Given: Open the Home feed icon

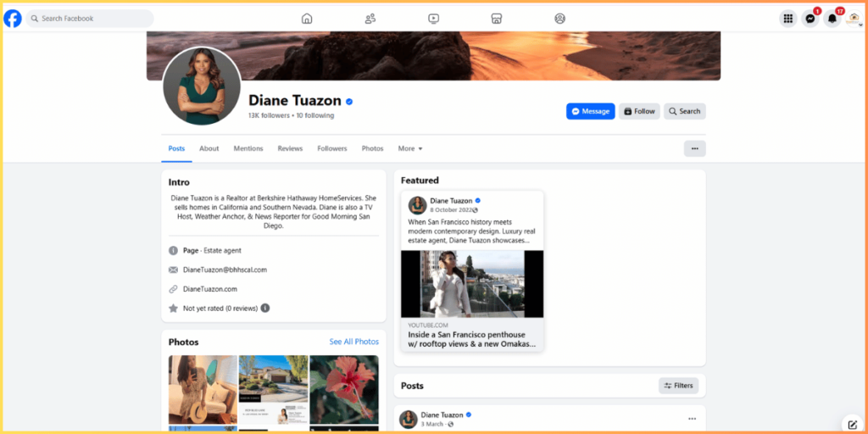Looking at the screenshot, I should (x=307, y=19).
